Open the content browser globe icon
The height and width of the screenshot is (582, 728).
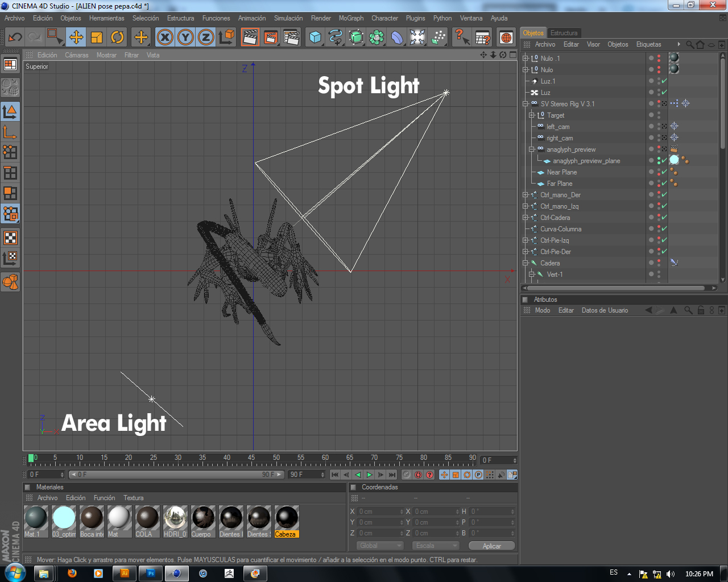coord(506,38)
